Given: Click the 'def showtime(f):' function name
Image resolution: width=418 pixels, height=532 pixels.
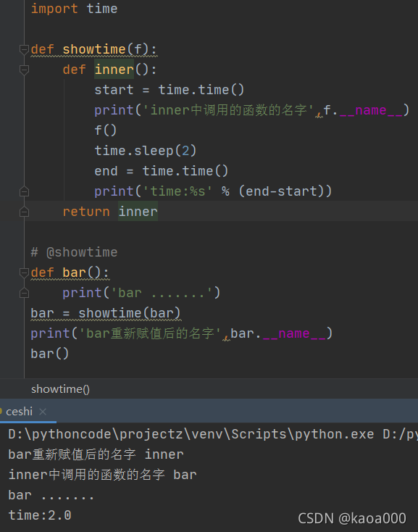Looking at the screenshot, I should coord(94,49).
